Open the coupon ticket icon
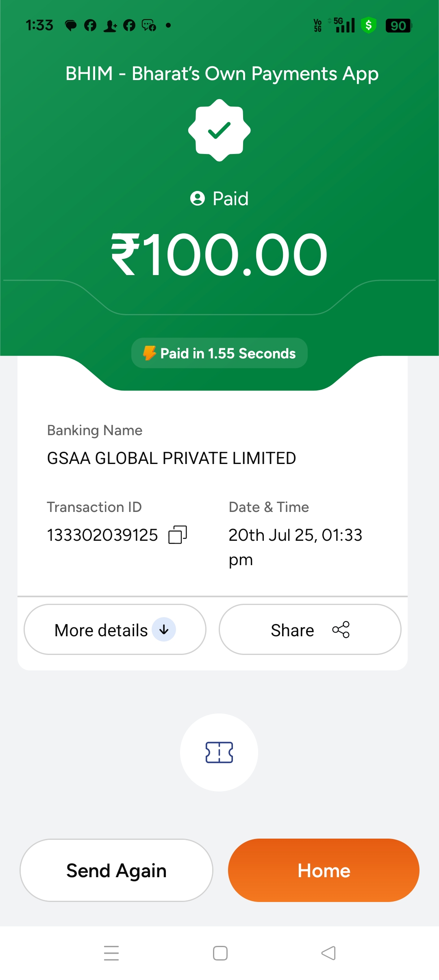 [219, 752]
